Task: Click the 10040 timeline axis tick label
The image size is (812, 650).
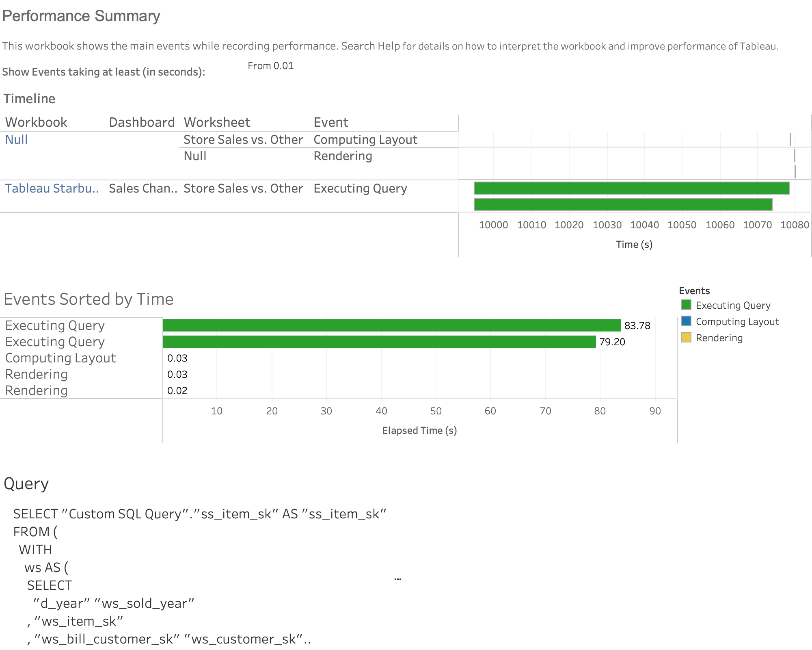Action: tap(644, 225)
